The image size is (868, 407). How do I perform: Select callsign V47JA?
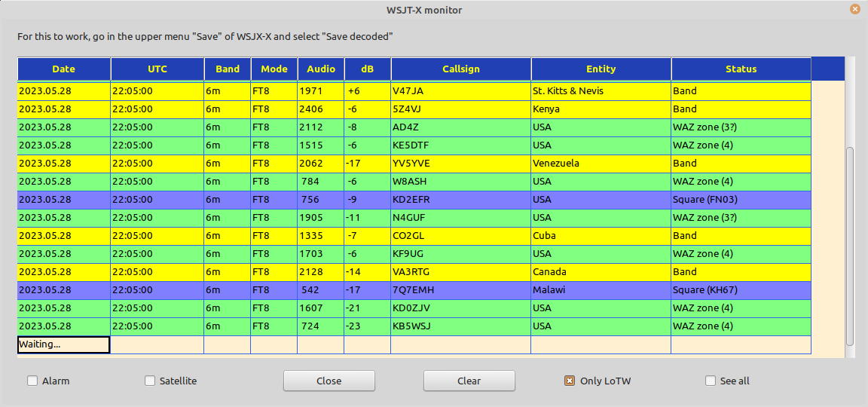[x=461, y=91]
